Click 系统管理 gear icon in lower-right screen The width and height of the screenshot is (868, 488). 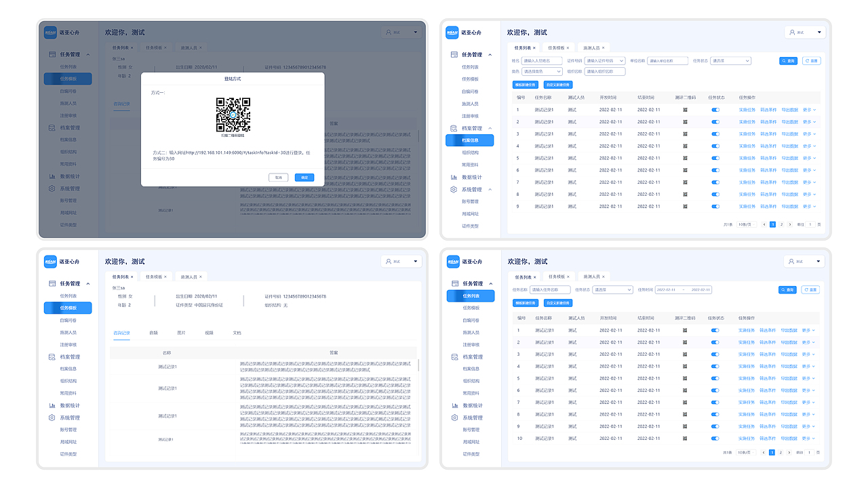pos(454,418)
